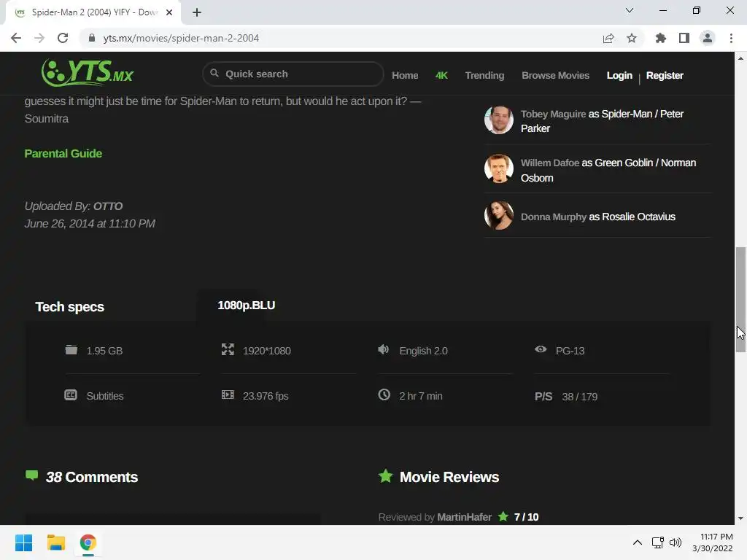Viewport: 747px width, 560px height.
Task: Click the share page icon
Action: point(608,38)
